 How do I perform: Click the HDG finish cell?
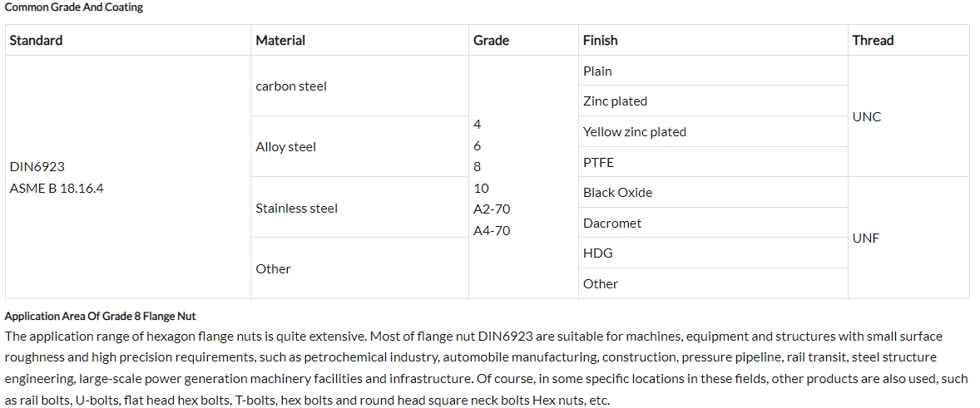(597, 253)
